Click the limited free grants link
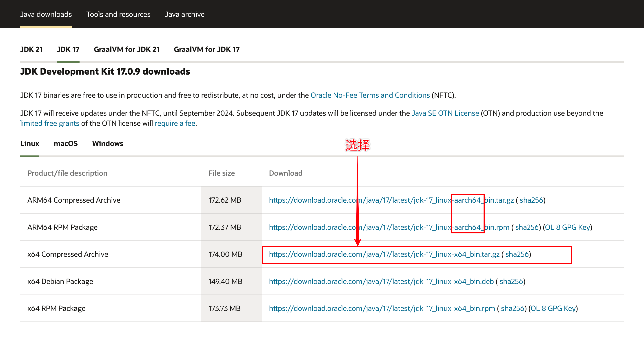Image resolution: width=644 pixels, height=341 pixels. click(49, 124)
